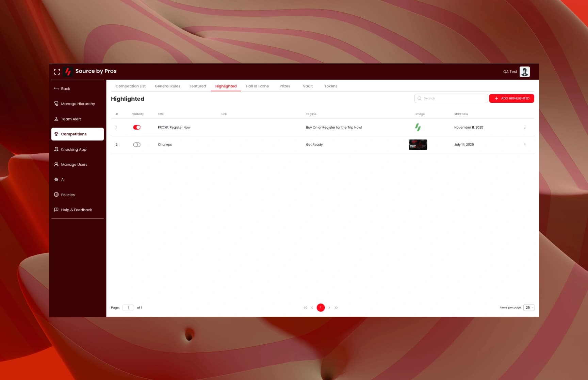Click the Help & Feedback sidebar icon
This screenshot has height=380, width=588.
56,210
